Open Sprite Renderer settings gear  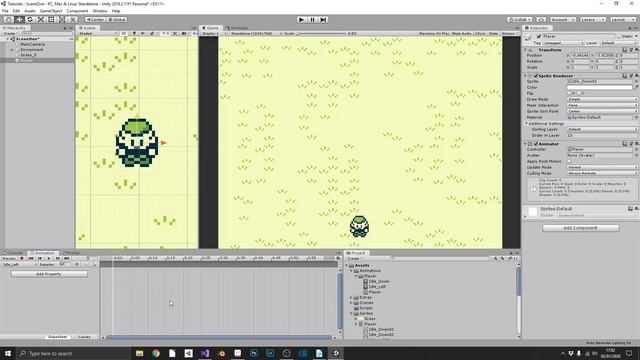pos(636,76)
